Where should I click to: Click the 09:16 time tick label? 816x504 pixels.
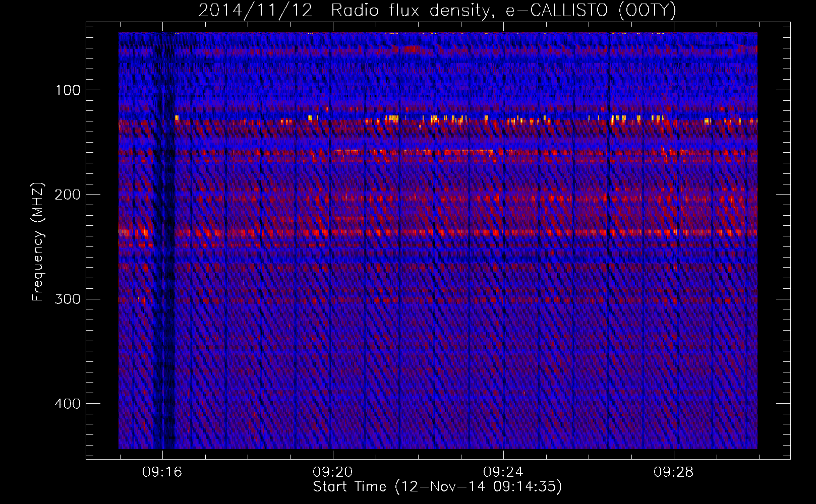[162, 472]
